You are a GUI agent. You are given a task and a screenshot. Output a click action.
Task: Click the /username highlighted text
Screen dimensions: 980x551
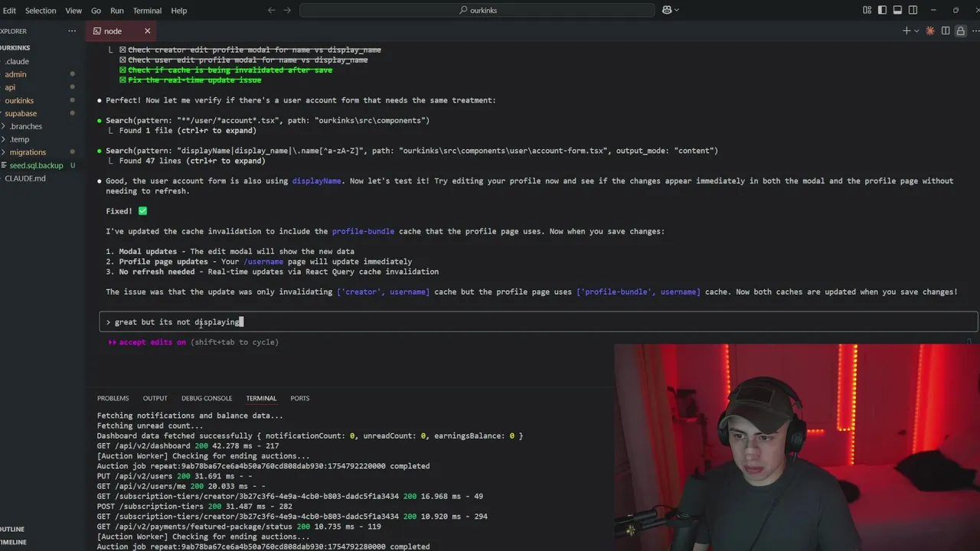coord(263,262)
